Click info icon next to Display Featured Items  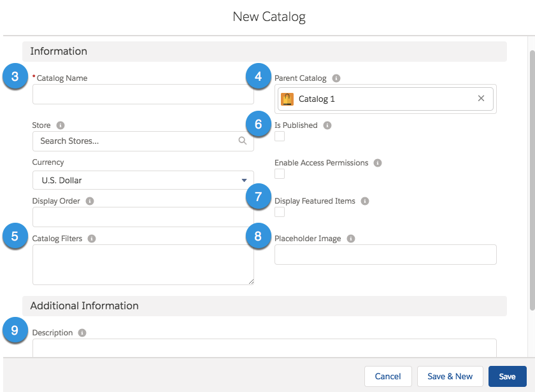pos(365,201)
